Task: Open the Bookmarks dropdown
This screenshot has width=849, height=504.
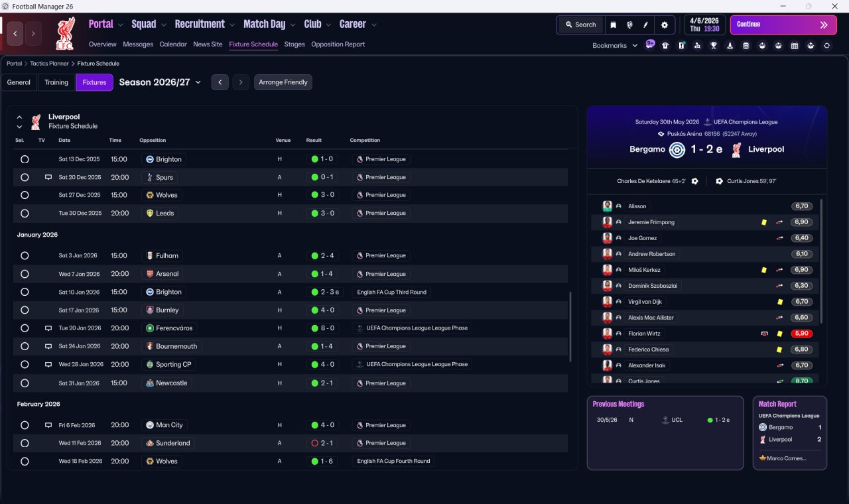Action: [615, 46]
